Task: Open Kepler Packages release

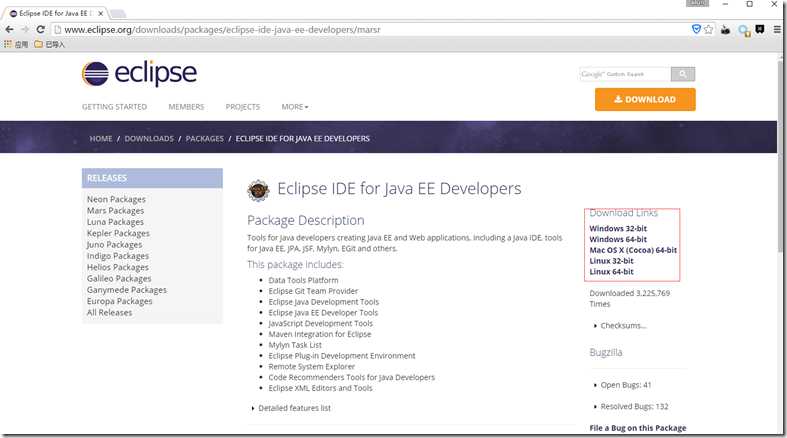Action: tap(118, 233)
